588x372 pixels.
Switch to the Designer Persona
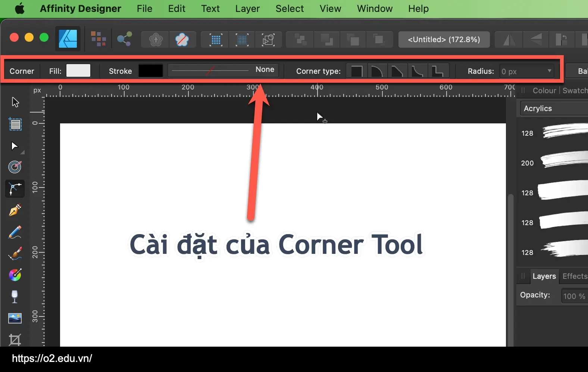[x=68, y=39]
